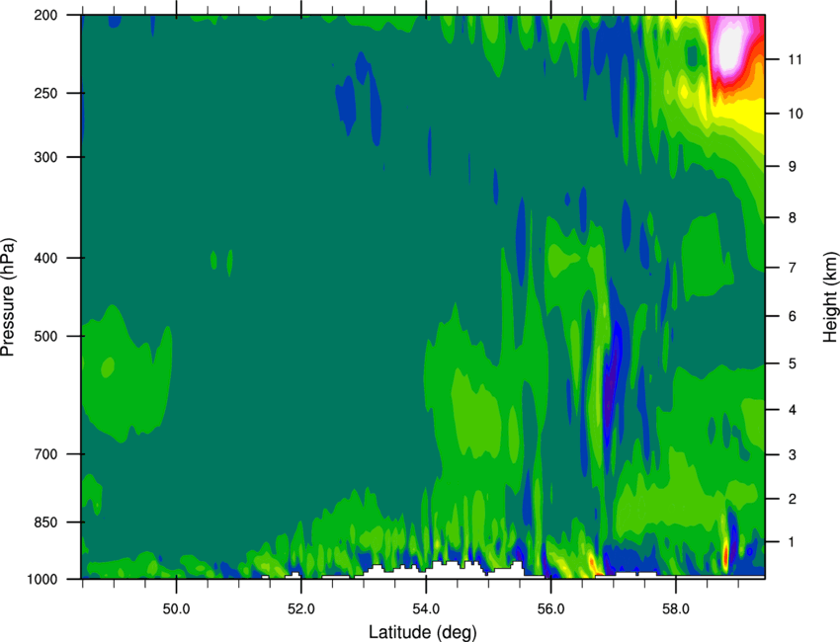The width and height of the screenshot is (840, 642).
Task: Pick the 6 km height label
Action: tap(793, 316)
